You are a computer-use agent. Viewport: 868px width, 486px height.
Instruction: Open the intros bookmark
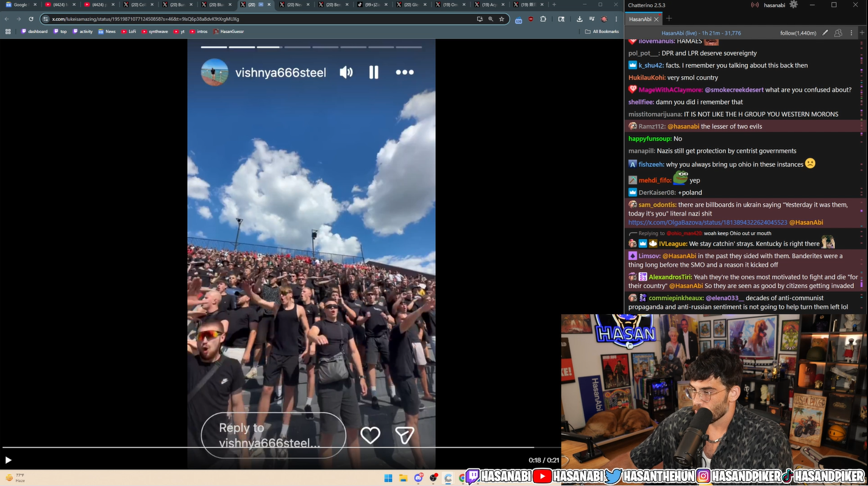tap(199, 32)
